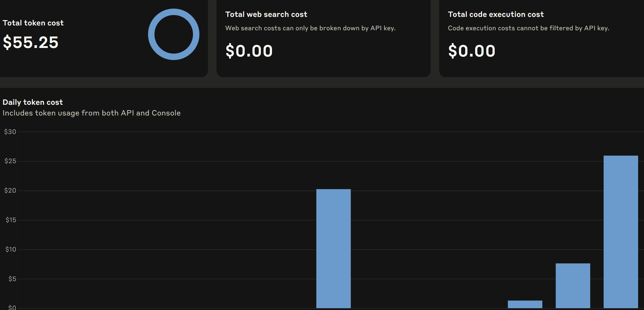The height and width of the screenshot is (310, 644).
Task: Click the $10 y-axis label
Action: point(11,249)
